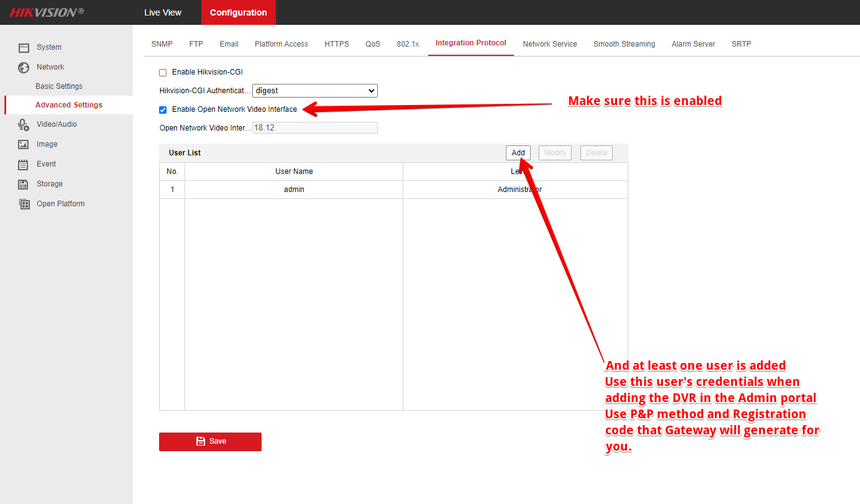Select the 802.1x tab
The width and height of the screenshot is (860, 504).
point(408,44)
